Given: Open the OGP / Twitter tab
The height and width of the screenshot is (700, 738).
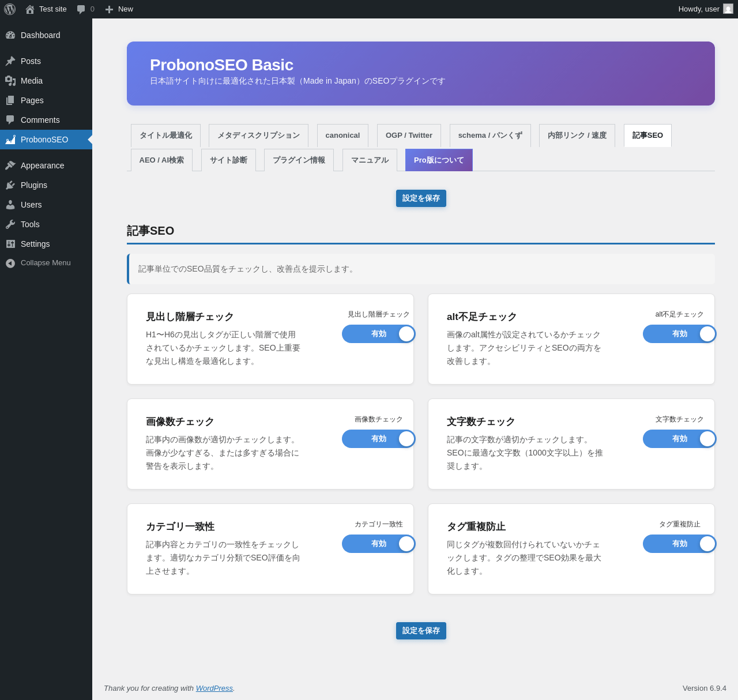Looking at the screenshot, I should point(409,136).
